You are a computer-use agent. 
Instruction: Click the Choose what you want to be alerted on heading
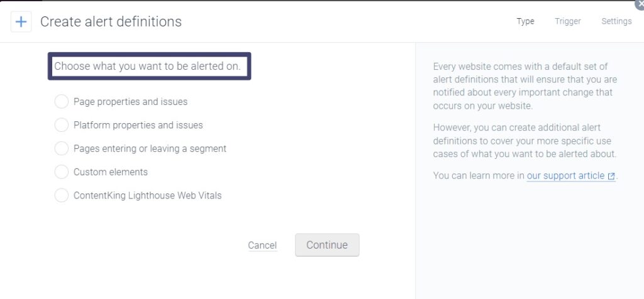[x=147, y=66]
